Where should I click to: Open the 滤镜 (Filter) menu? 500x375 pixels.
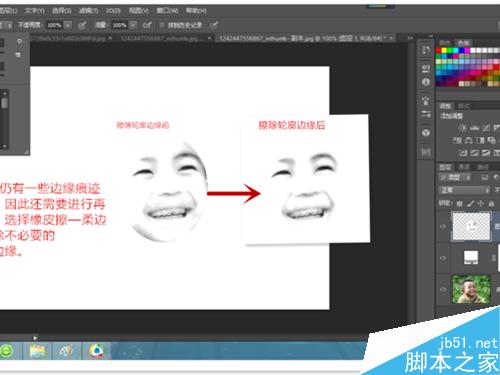pos(88,11)
